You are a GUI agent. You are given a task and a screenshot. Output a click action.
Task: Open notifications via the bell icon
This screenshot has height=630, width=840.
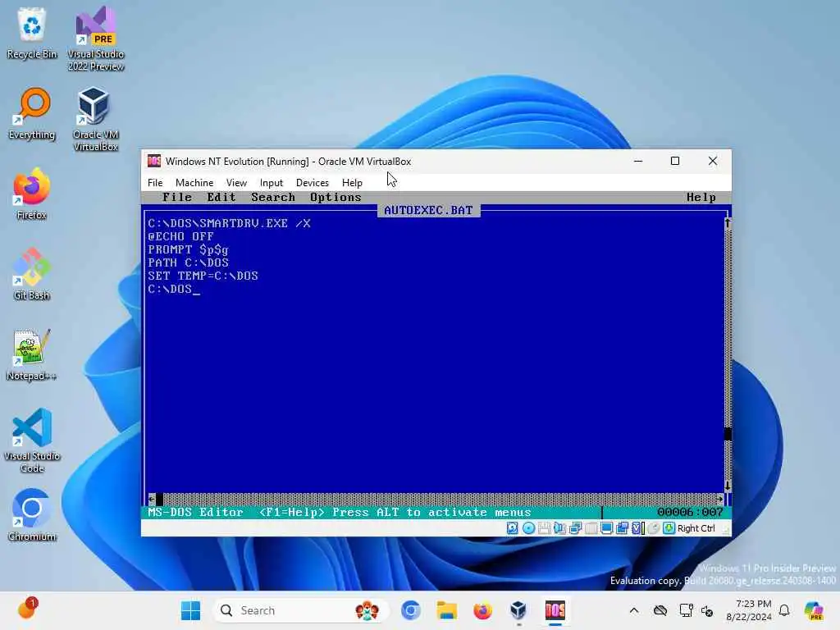coord(784,610)
